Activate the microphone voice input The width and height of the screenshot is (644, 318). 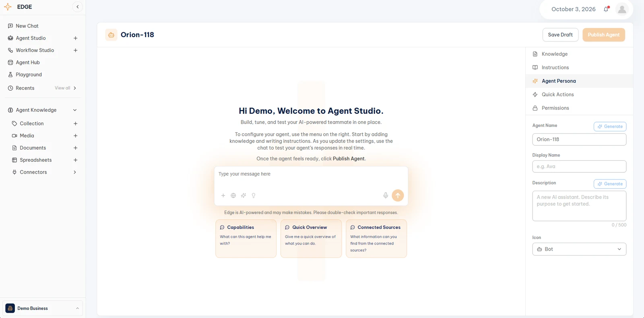click(x=386, y=195)
